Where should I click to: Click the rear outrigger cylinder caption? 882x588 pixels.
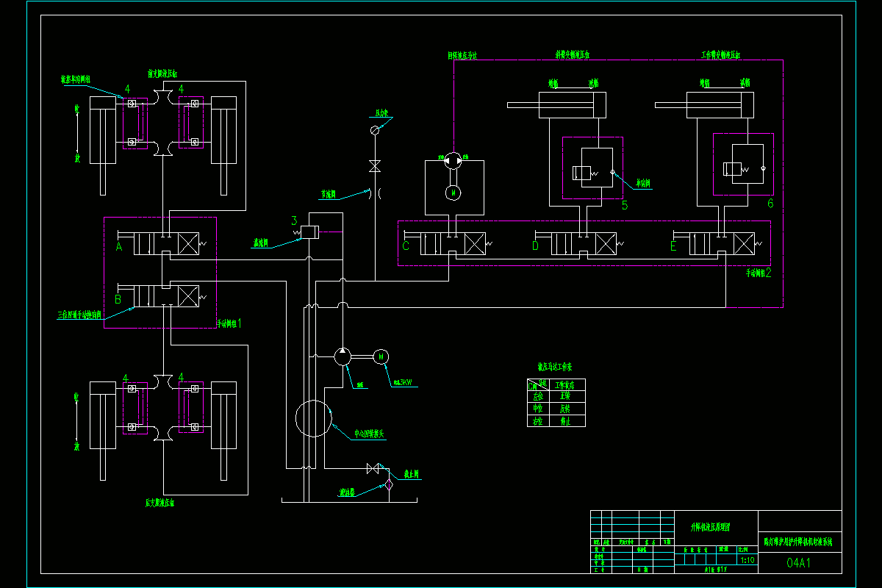(x=159, y=503)
